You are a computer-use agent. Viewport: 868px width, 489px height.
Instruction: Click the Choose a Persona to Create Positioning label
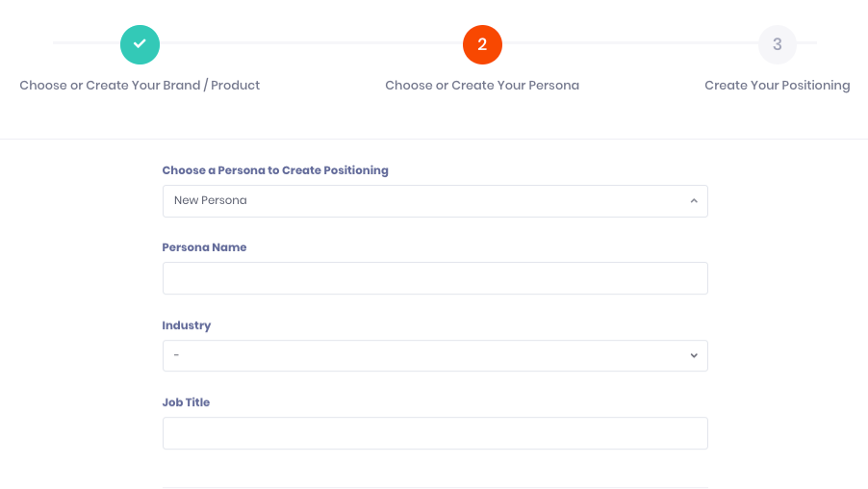click(275, 170)
